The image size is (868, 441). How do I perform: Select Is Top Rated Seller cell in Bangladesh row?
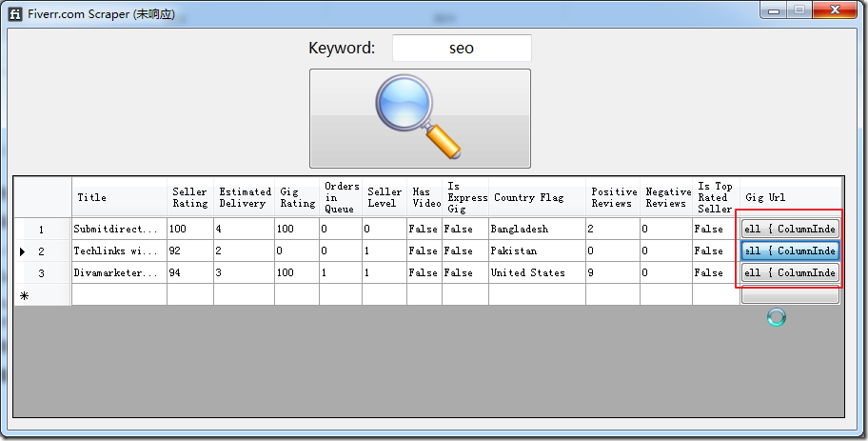pos(716,229)
